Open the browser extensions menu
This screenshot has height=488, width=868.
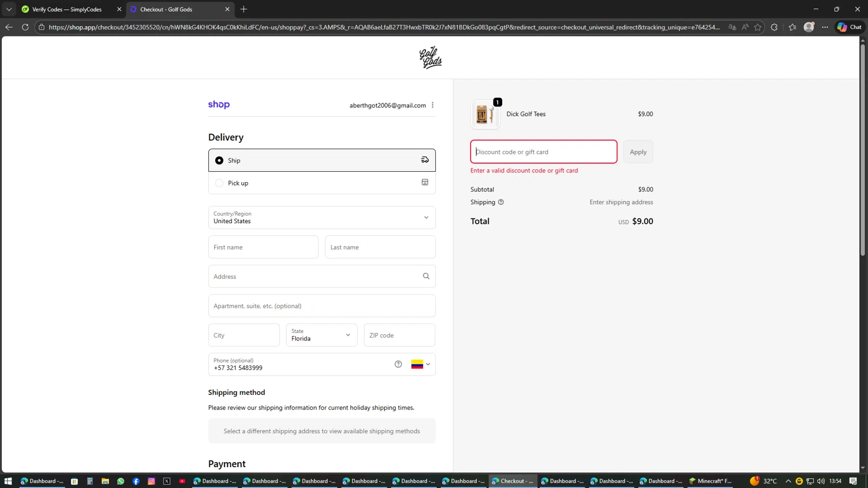point(774,27)
